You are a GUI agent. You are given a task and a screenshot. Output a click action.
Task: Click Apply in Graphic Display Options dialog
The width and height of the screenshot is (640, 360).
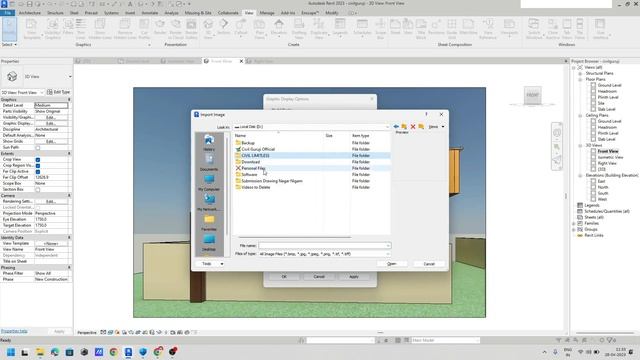point(353,277)
